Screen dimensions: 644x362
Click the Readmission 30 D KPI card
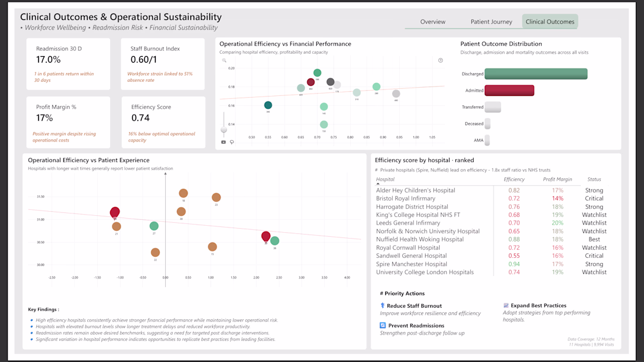pyautogui.click(x=68, y=64)
